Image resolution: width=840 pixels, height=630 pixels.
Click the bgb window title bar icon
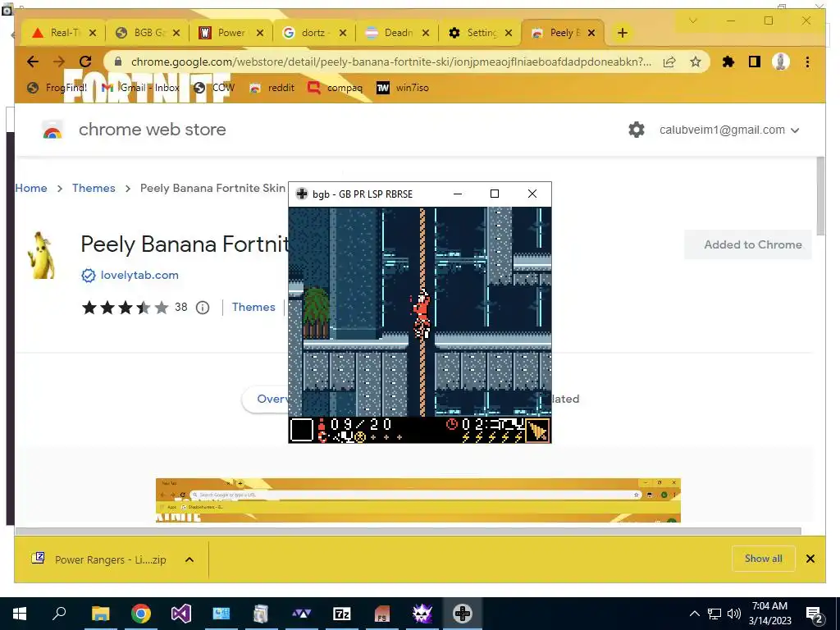click(x=302, y=194)
